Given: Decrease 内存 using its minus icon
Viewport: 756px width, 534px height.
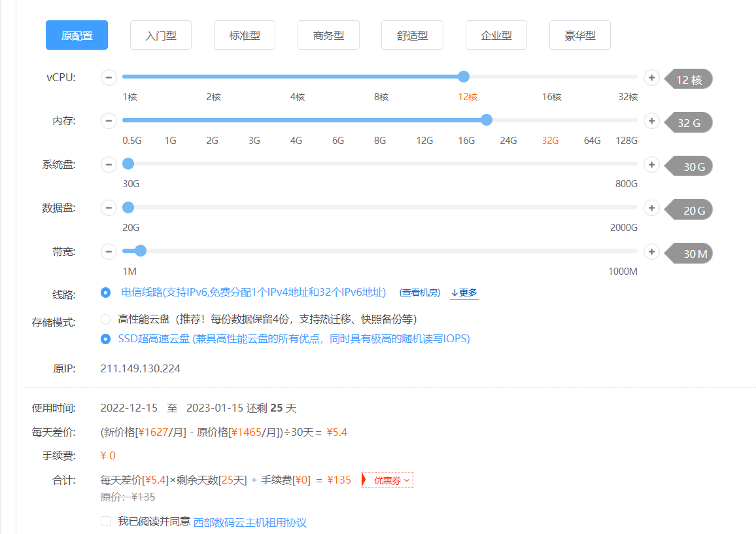Looking at the screenshot, I should 109,121.
